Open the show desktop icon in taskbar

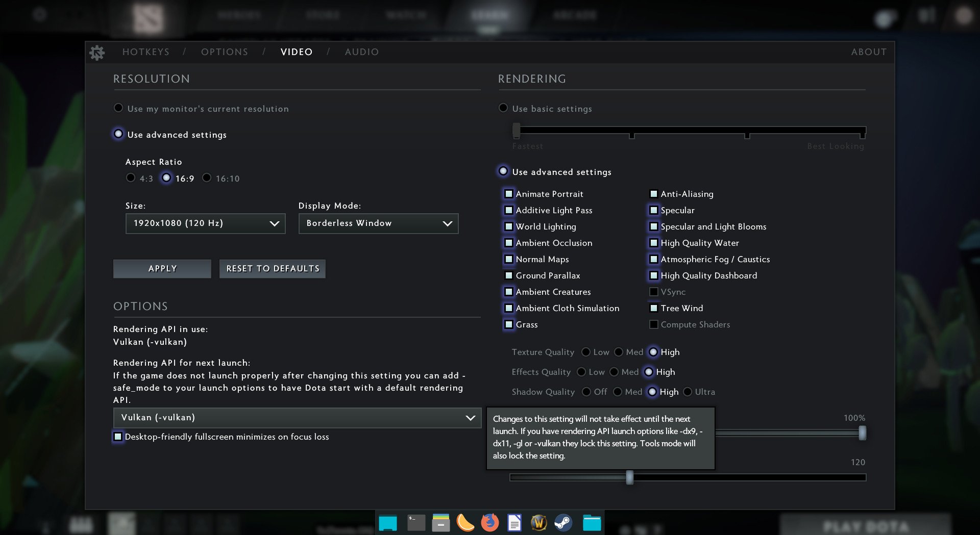coord(388,523)
